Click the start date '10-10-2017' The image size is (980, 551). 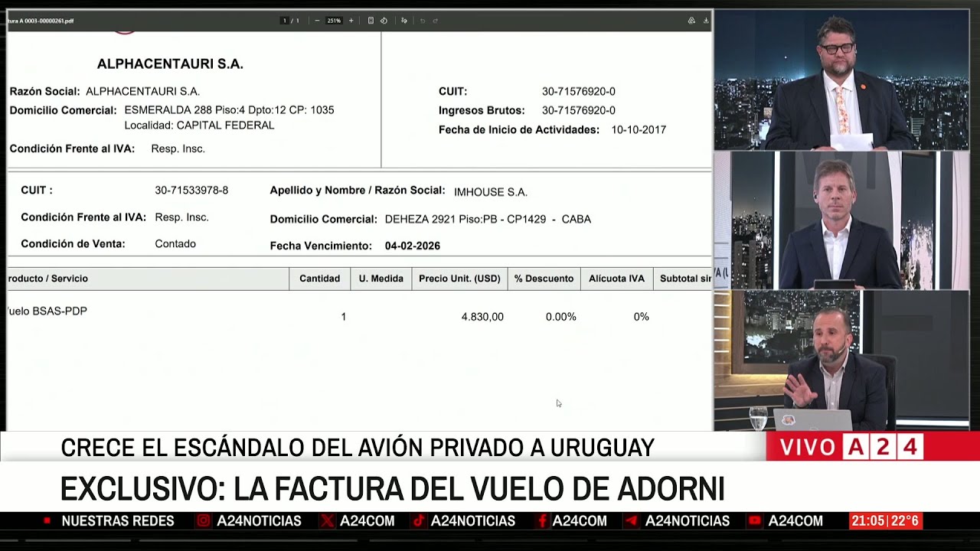639,130
